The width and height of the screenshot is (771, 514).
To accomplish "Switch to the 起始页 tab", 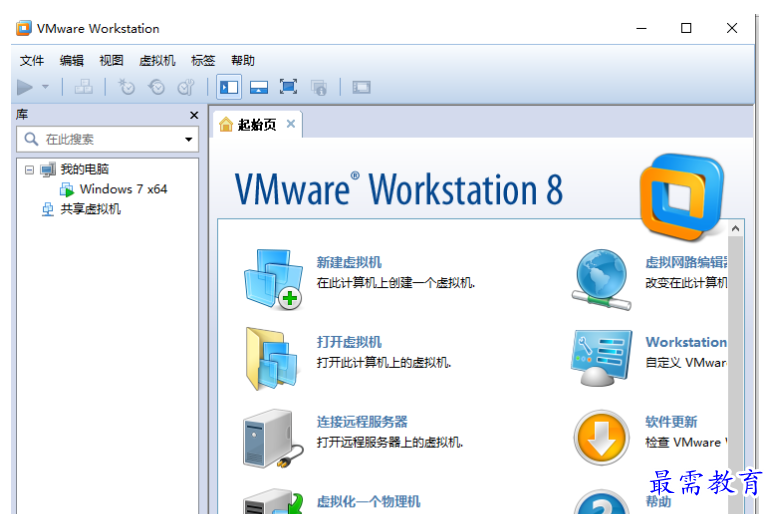I will [257, 124].
